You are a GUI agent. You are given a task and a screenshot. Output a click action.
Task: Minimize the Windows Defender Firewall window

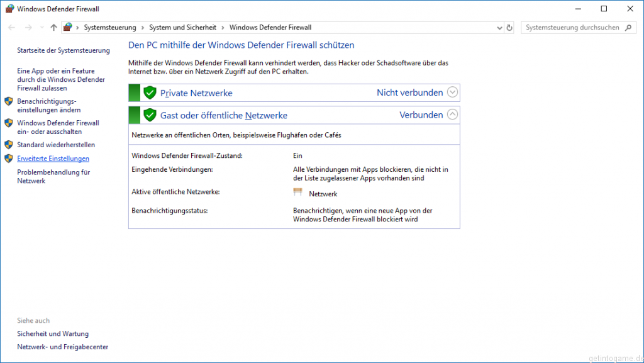pyautogui.click(x=578, y=9)
